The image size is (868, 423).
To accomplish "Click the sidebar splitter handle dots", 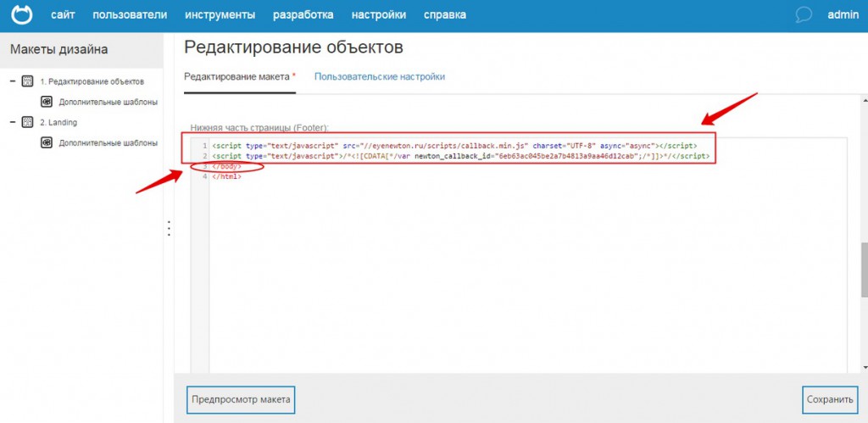I will (169, 229).
